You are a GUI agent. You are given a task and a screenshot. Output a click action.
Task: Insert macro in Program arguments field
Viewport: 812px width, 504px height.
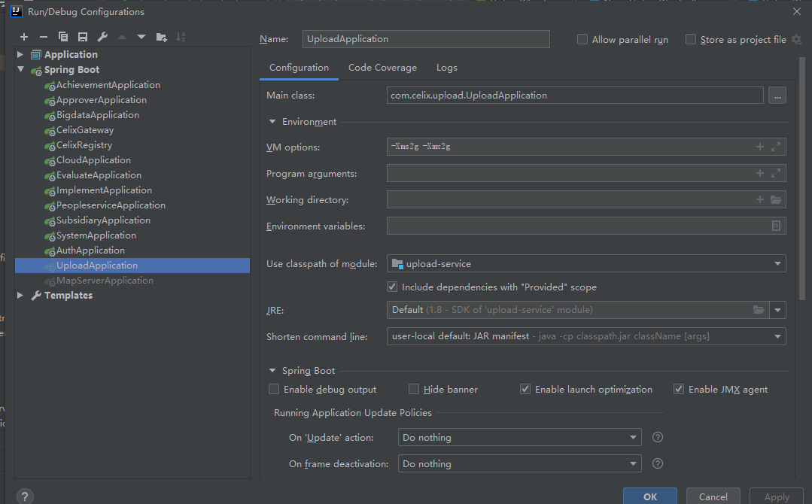tap(759, 173)
